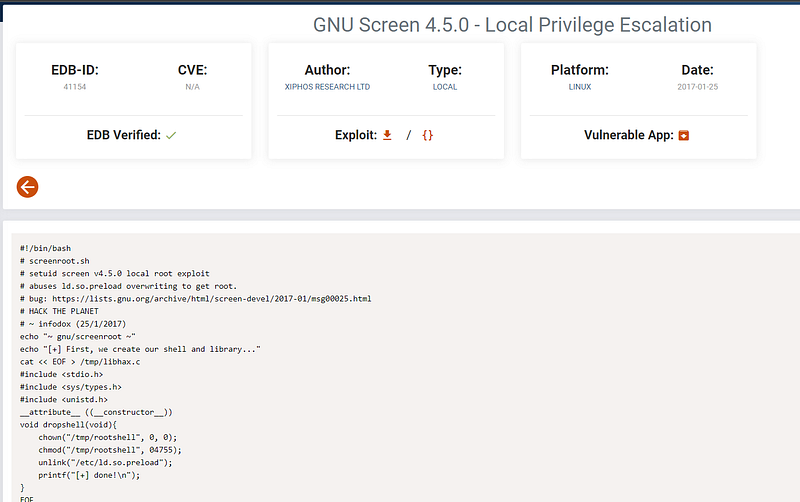Click the echo gnu/screenroot line

pos(78,337)
